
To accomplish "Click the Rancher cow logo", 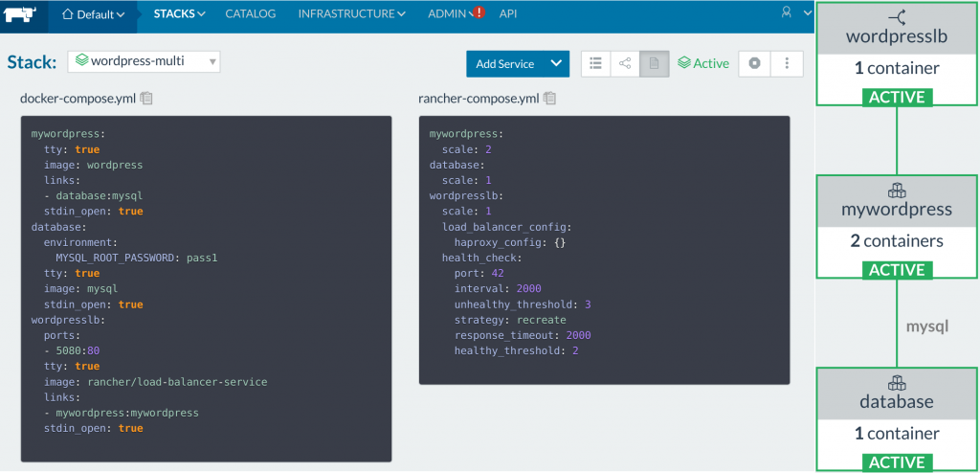I will coord(23,13).
